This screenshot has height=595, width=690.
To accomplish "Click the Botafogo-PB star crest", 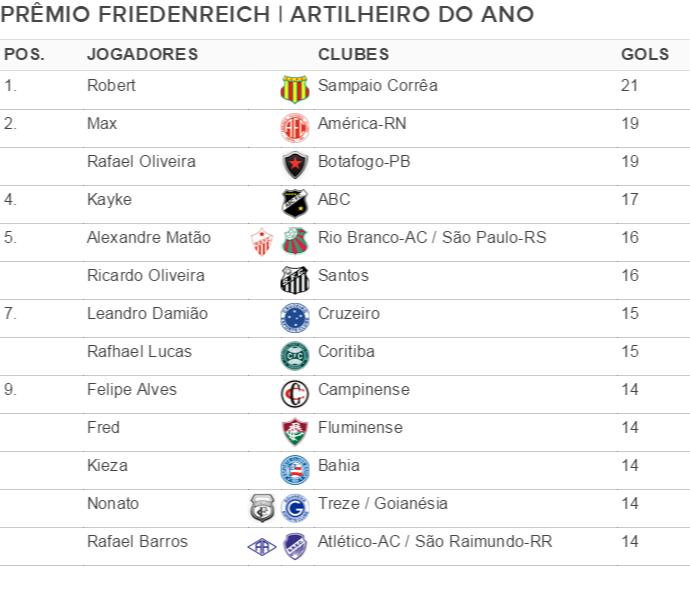I will [x=295, y=164].
